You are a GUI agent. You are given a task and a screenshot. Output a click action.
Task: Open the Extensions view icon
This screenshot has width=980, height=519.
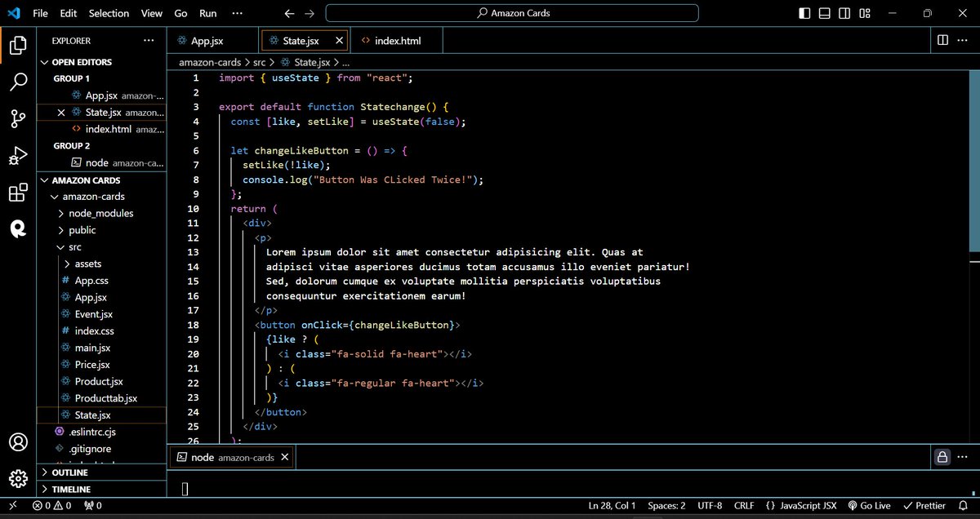click(x=18, y=193)
